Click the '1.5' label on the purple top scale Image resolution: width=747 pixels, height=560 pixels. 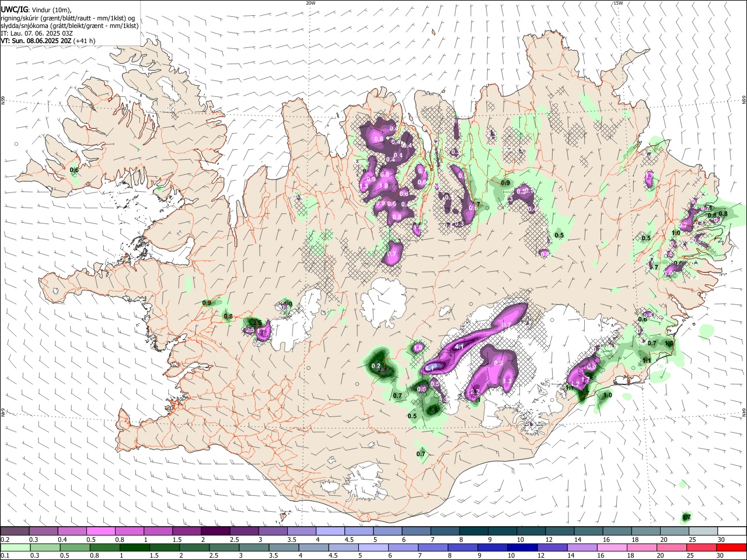coord(177,540)
